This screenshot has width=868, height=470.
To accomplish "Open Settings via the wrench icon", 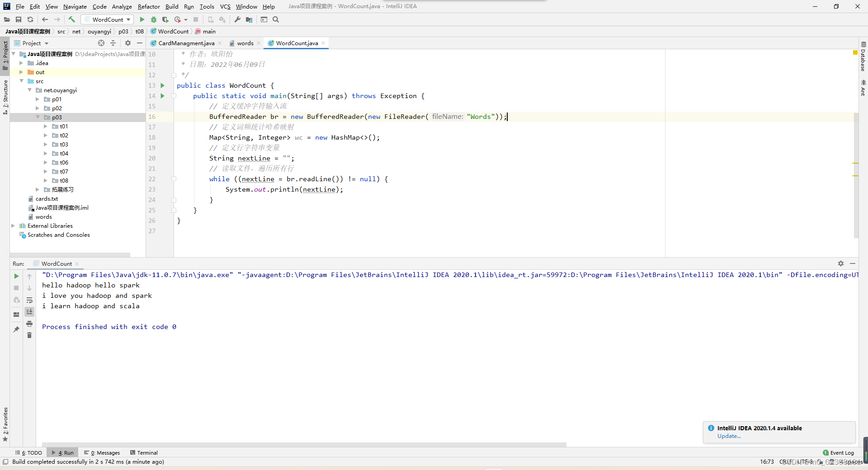I will tap(237, 19).
